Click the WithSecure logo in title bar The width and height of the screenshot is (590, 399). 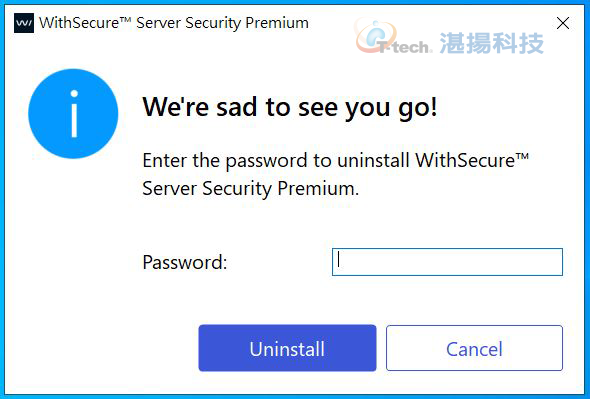[24, 23]
